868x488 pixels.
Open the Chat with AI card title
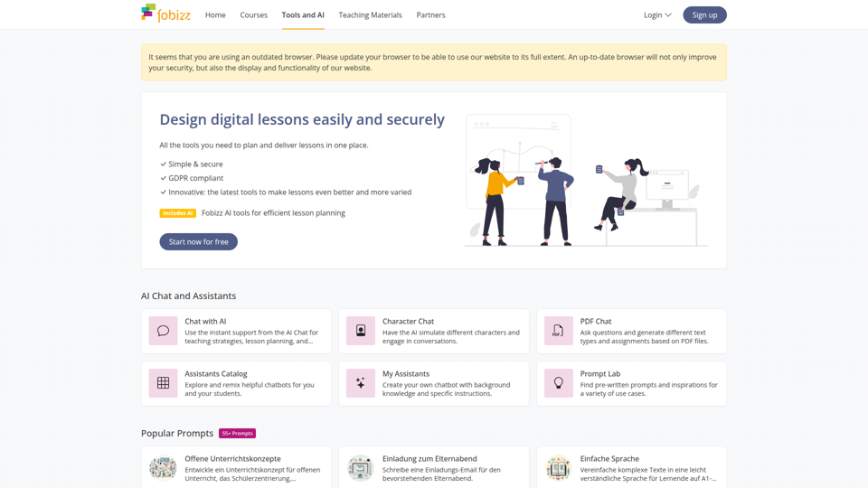pyautogui.click(x=205, y=322)
